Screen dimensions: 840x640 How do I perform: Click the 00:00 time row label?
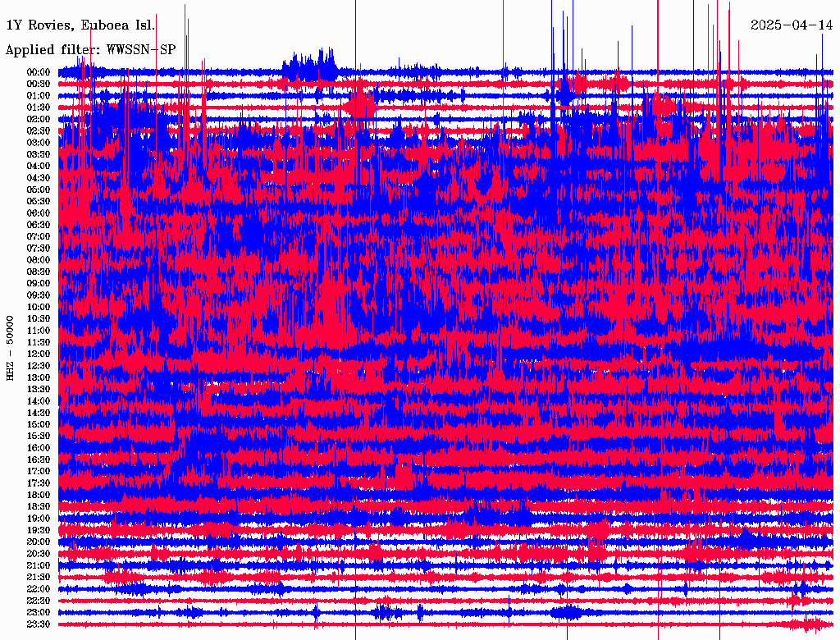point(39,72)
